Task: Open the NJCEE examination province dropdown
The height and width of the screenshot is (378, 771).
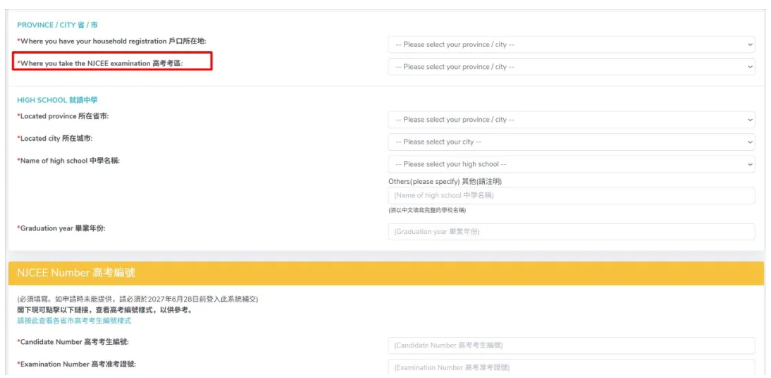Action: tap(571, 66)
